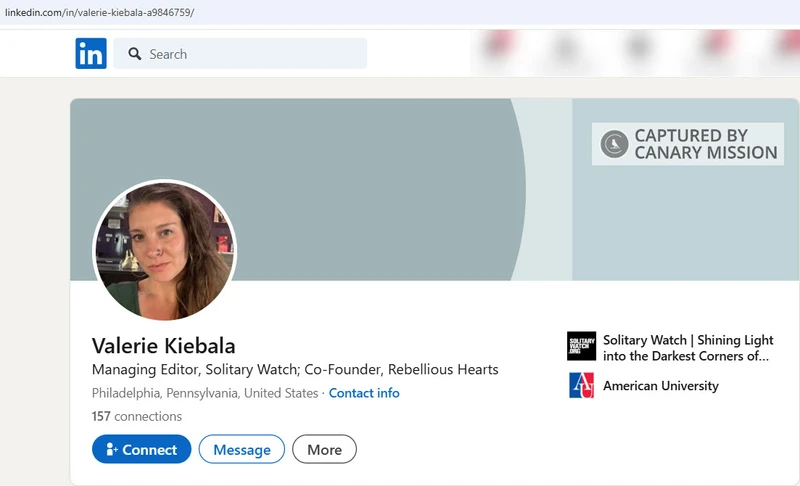Click the Connect button
800x486 pixels.
coord(141,449)
